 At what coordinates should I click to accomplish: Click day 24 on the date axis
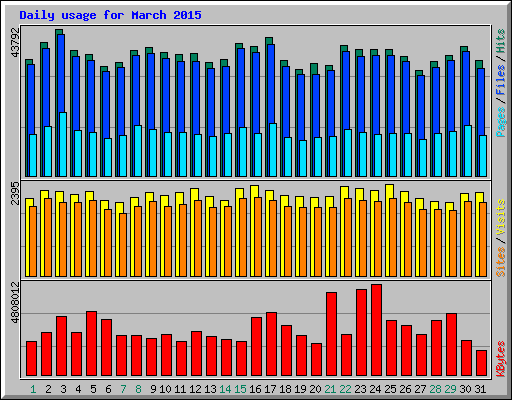(375, 389)
